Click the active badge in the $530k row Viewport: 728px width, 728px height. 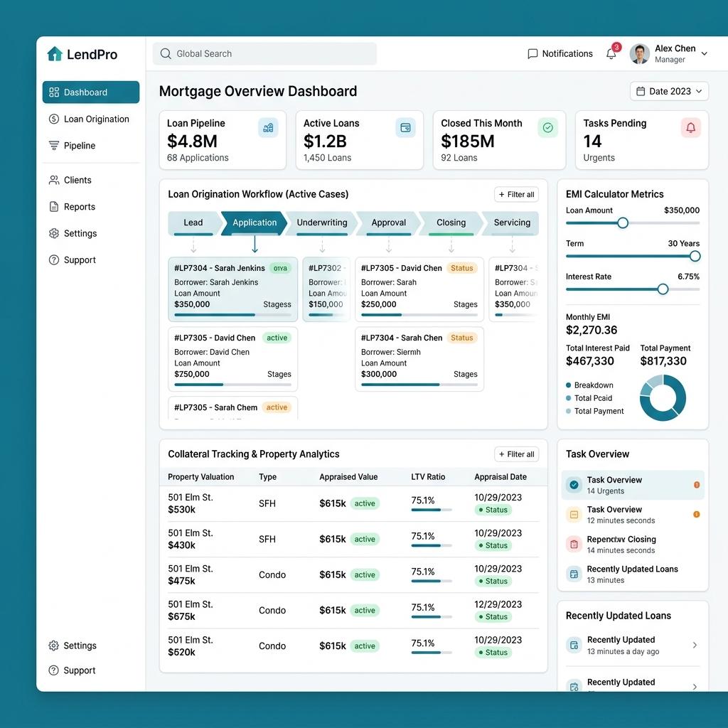pos(365,503)
